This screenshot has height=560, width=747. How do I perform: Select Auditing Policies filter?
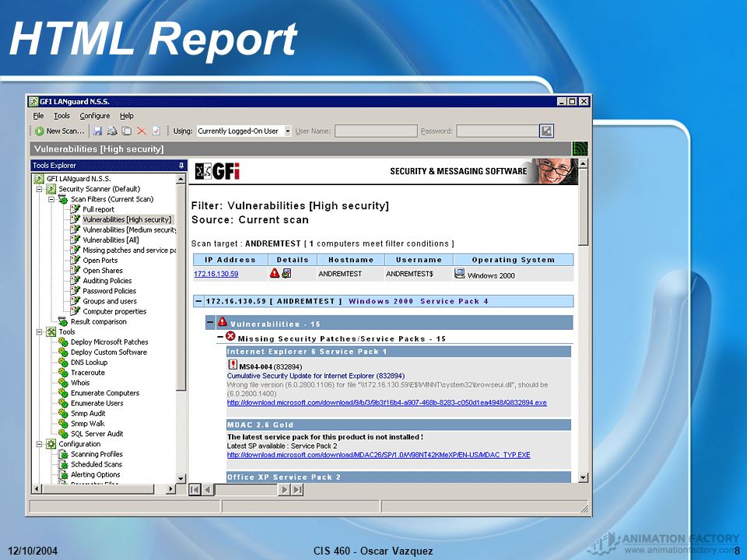tap(107, 281)
